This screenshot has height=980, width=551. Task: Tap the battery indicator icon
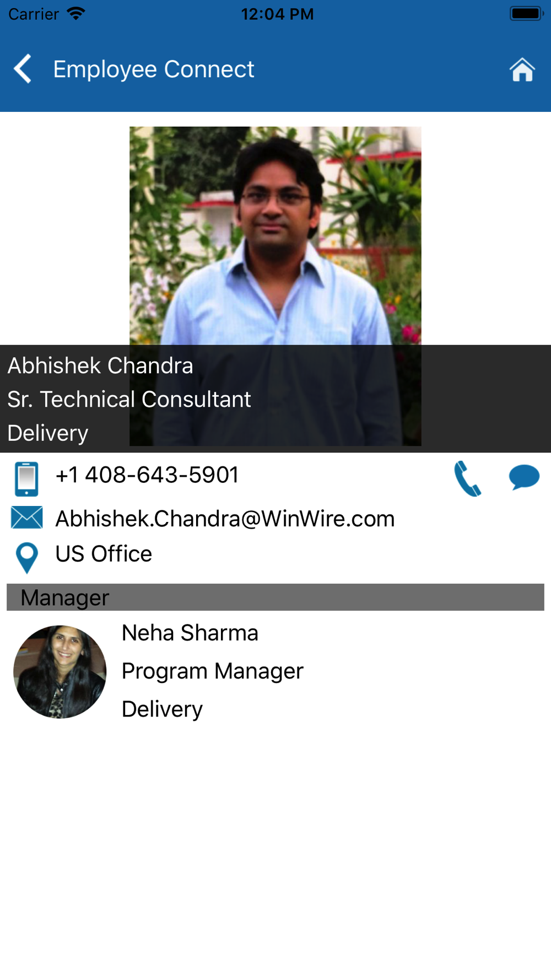[527, 13]
